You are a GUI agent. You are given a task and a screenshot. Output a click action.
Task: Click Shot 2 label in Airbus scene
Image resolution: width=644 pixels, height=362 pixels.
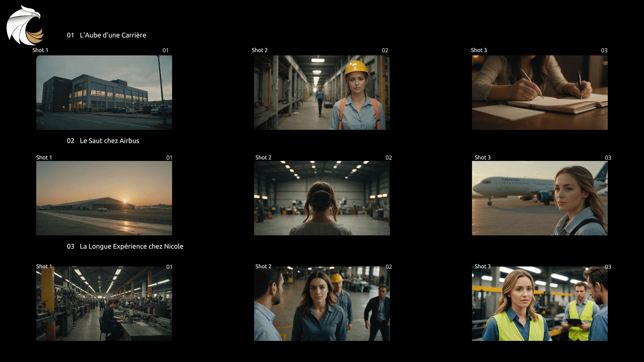(263, 158)
